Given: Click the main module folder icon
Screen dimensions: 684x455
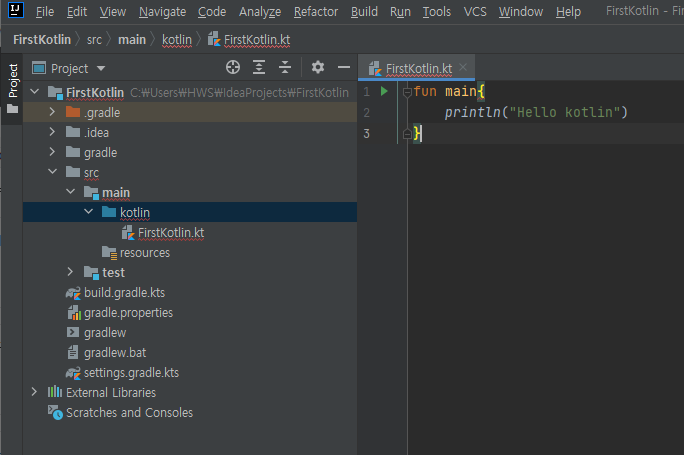Looking at the screenshot, I should click(x=91, y=193).
